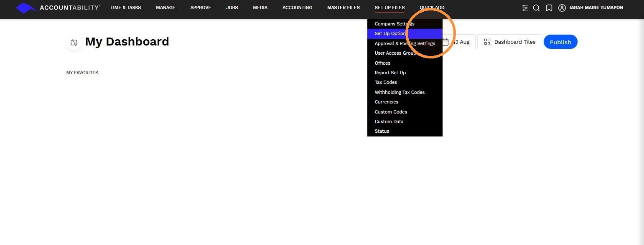The width and height of the screenshot is (644, 245).
Task: Expand the Master Files menu
Action: (344, 8)
